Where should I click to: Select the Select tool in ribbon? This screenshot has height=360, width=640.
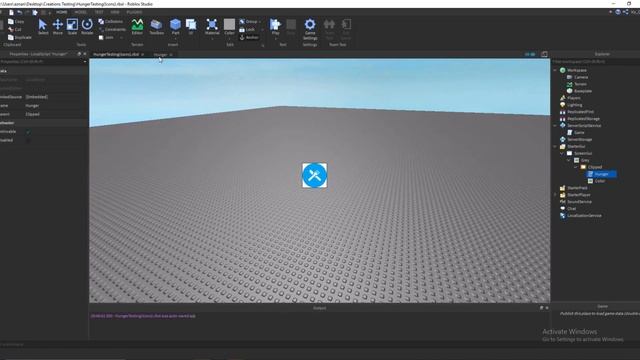click(x=42, y=27)
